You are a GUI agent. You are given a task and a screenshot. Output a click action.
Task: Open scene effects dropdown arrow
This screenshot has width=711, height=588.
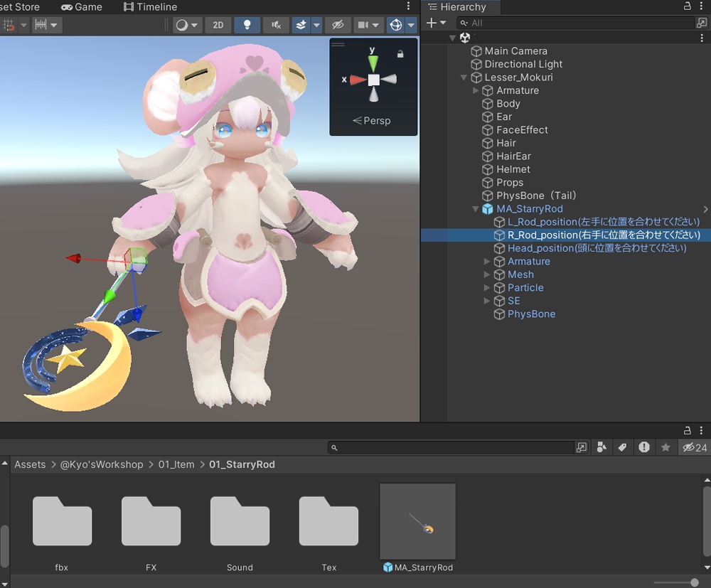click(x=316, y=25)
